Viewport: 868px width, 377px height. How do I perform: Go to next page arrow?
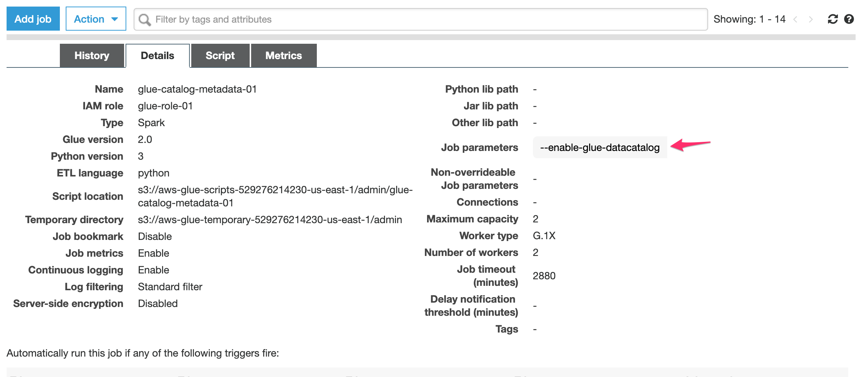811,19
